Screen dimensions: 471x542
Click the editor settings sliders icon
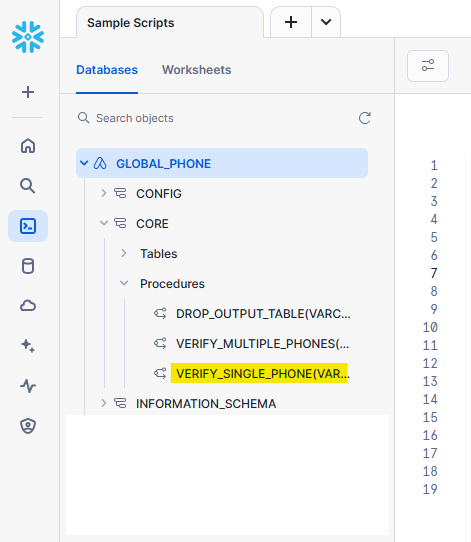[428, 66]
